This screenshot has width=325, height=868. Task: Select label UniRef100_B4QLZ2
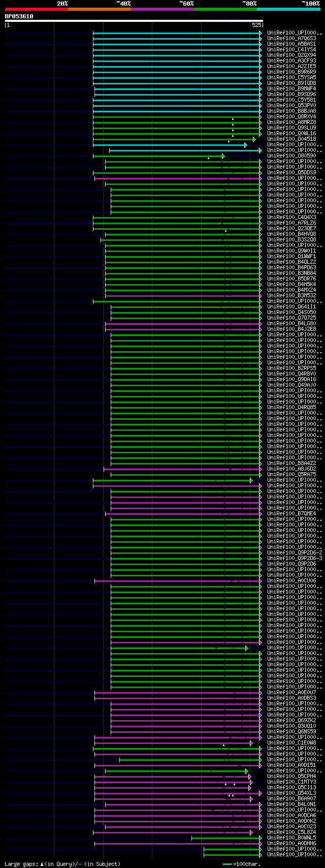click(291, 262)
